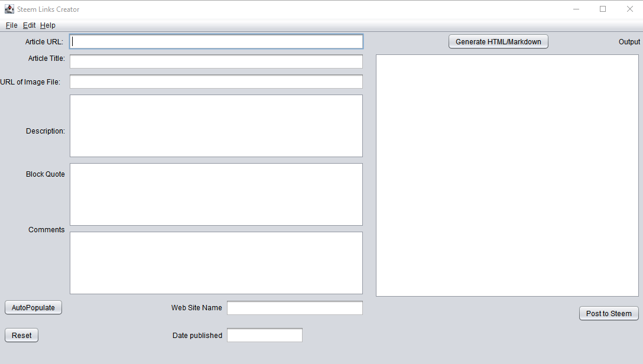Image resolution: width=643 pixels, height=364 pixels.
Task: Click the 'URL of Image File:' label
Action: point(30,82)
